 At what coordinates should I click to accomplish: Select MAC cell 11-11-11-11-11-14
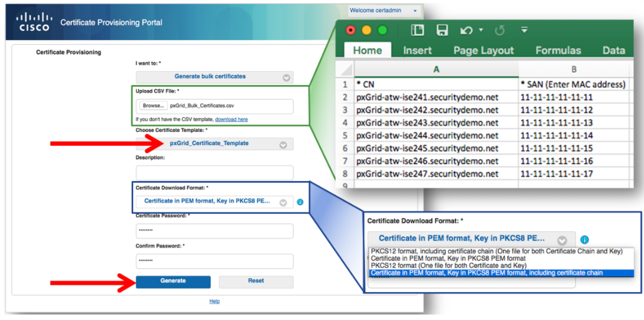[573, 135]
